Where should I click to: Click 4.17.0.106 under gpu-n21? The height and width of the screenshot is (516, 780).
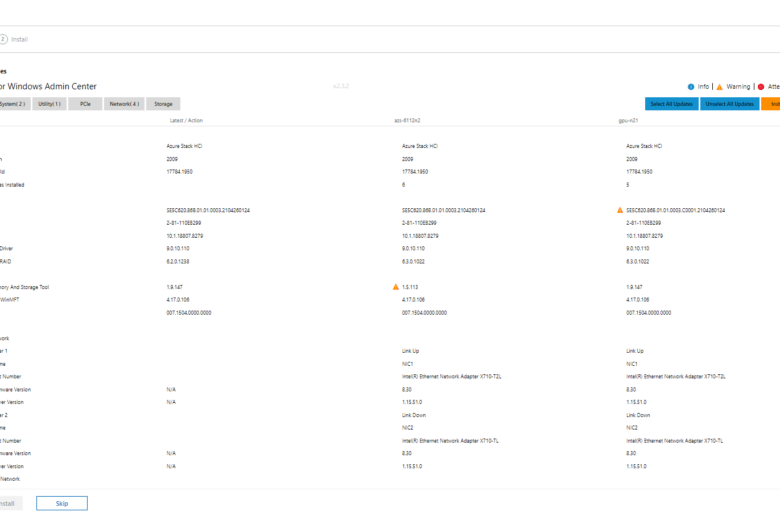(637, 300)
